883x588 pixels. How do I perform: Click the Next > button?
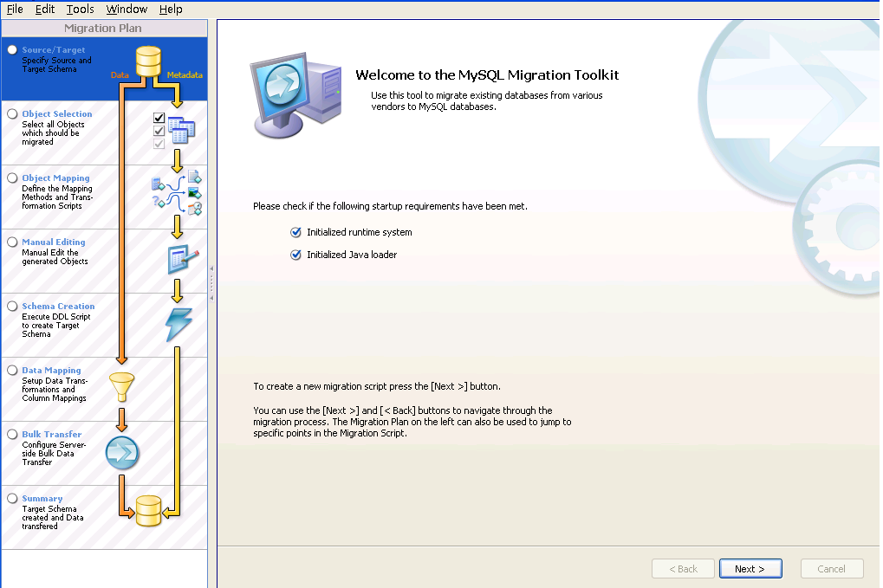(x=750, y=568)
